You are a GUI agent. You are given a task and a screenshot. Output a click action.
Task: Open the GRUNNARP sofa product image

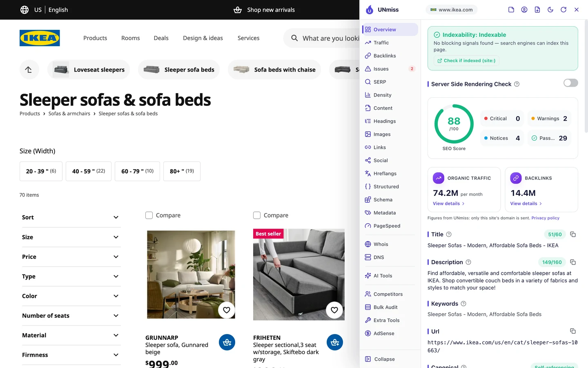[x=191, y=275]
